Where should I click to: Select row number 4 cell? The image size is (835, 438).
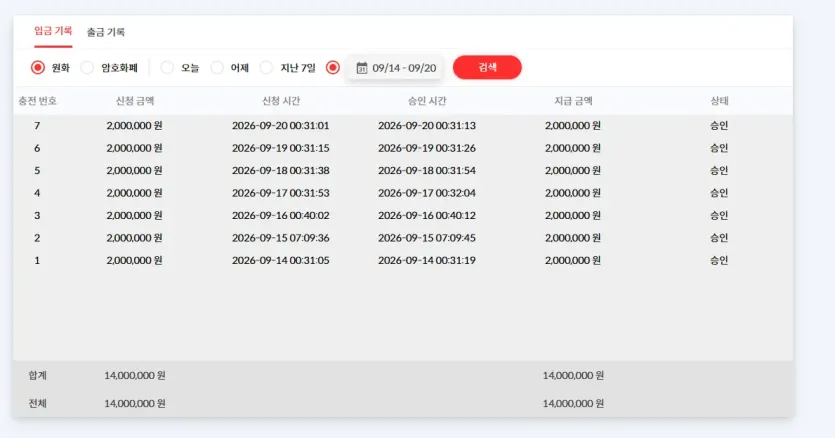point(37,193)
